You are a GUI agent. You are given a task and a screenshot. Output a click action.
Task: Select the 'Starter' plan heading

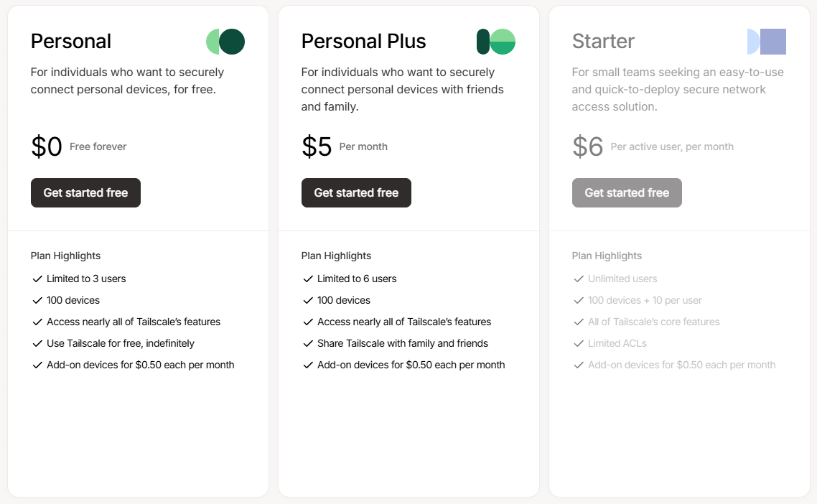point(603,42)
